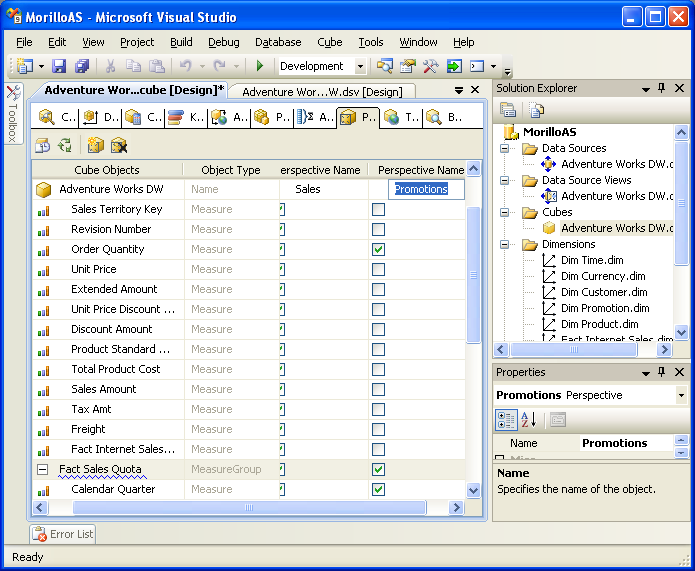Click Show All Files icon in Solution Explorer
695x571 pixels.
536,110
